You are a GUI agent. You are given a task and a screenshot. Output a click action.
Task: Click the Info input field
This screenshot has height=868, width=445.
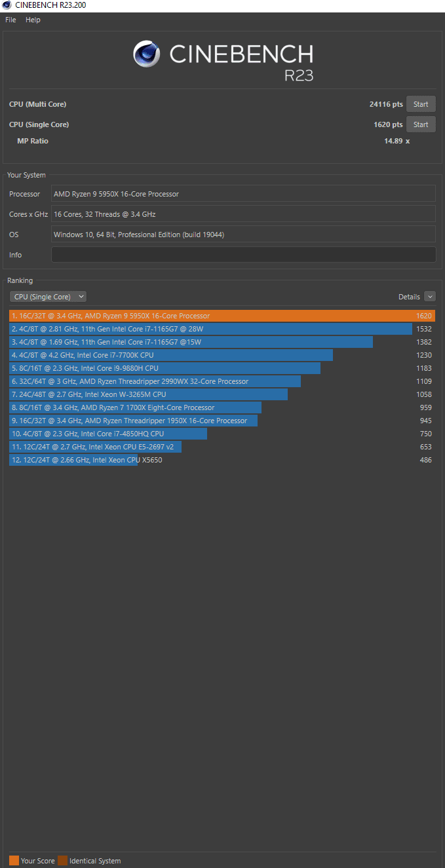[x=243, y=255]
